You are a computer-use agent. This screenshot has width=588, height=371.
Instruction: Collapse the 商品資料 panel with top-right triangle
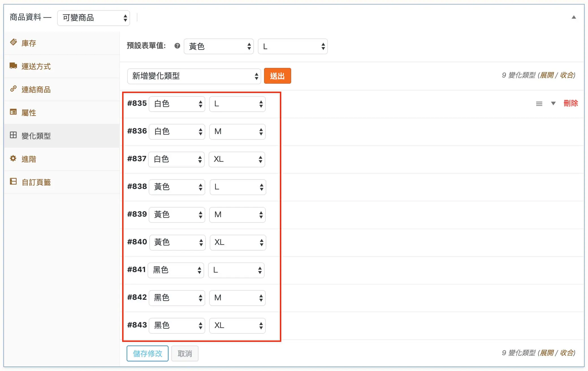(x=574, y=17)
